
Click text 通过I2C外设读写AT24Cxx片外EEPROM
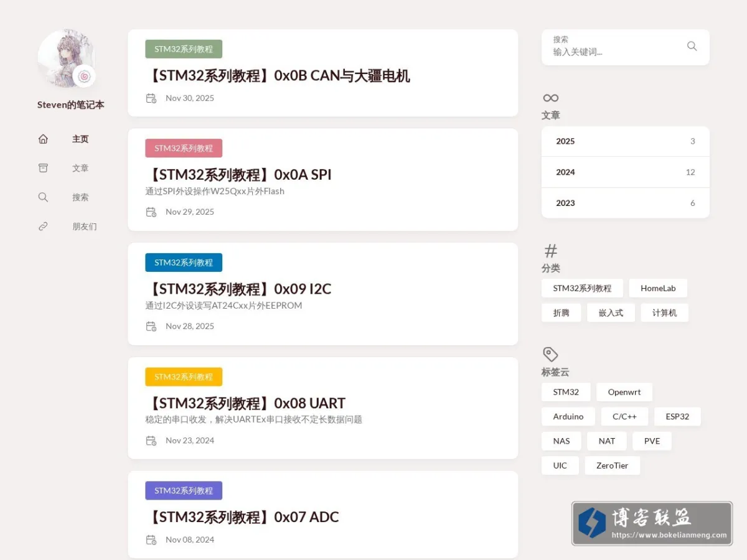[223, 306]
